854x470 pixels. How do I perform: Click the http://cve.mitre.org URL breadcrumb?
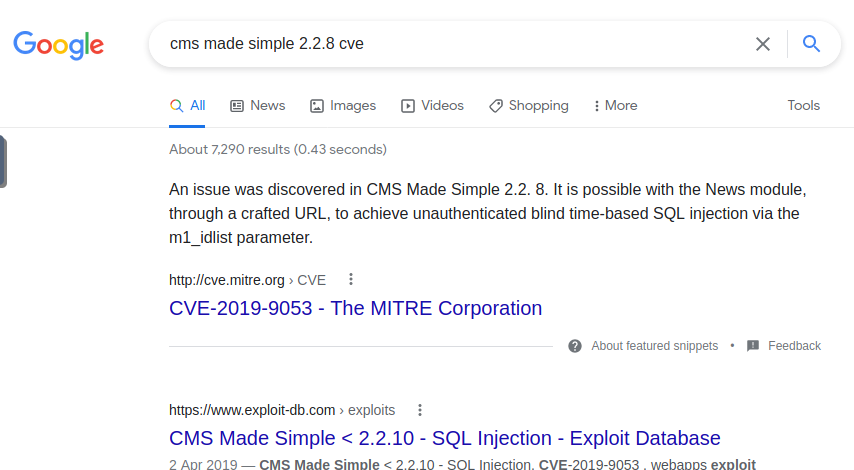pos(247,280)
